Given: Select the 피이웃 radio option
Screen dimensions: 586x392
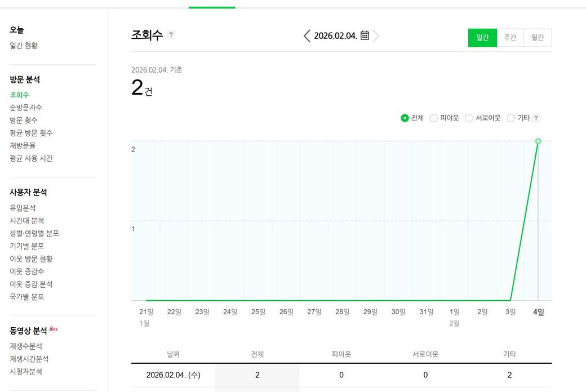Looking at the screenshot, I should point(434,118).
